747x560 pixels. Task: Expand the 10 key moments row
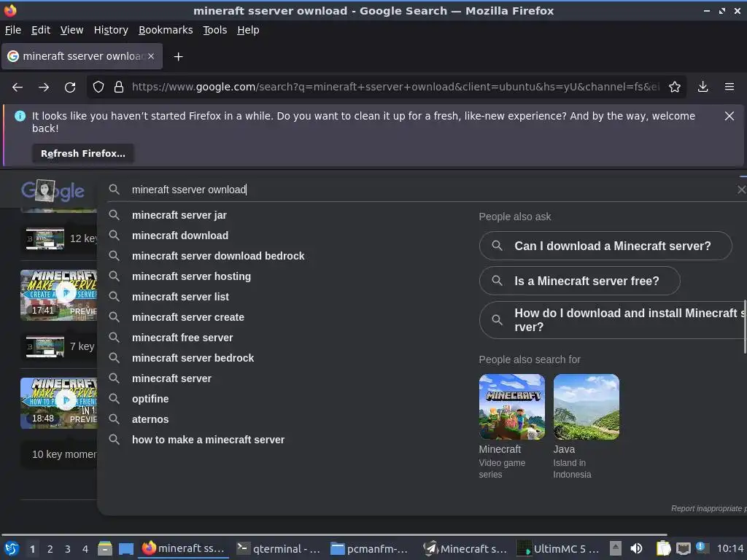pyautogui.click(x=60, y=455)
